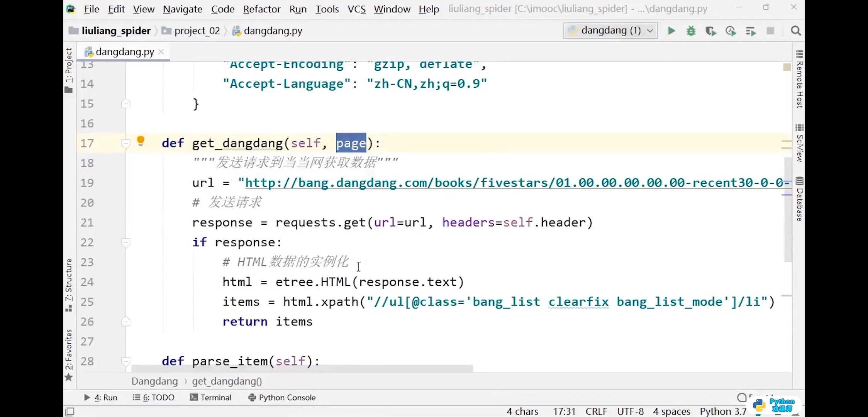
Task: Open the Structure tool window
Action: [69, 285]
